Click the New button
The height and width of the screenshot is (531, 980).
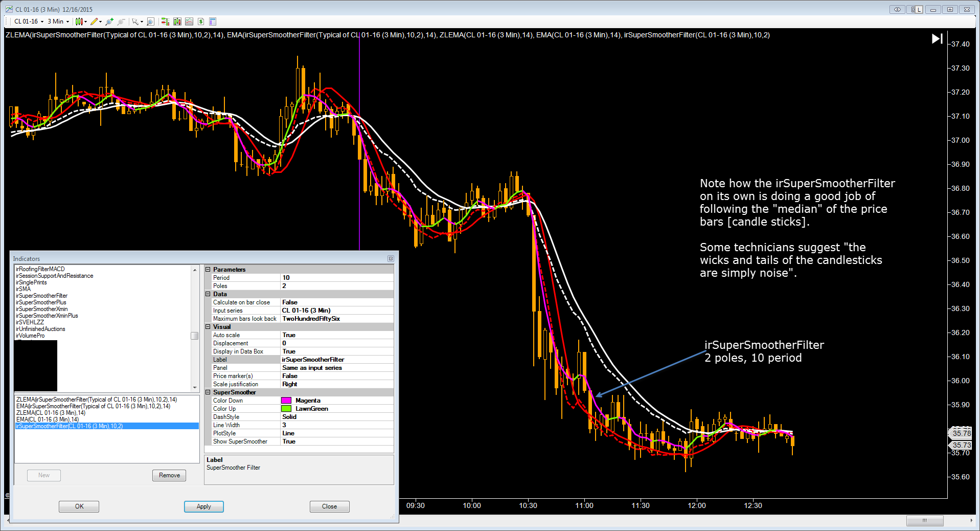[44, 475]
